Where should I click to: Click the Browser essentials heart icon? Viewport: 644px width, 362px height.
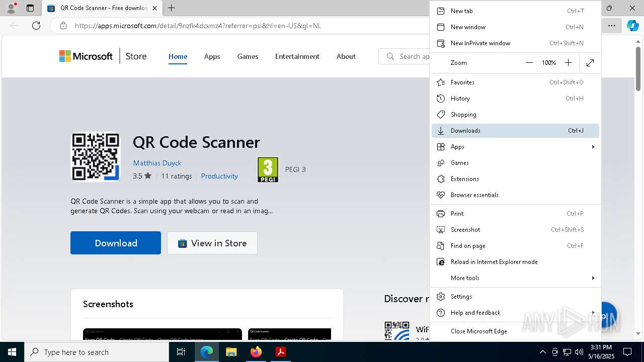click(441, 195)
